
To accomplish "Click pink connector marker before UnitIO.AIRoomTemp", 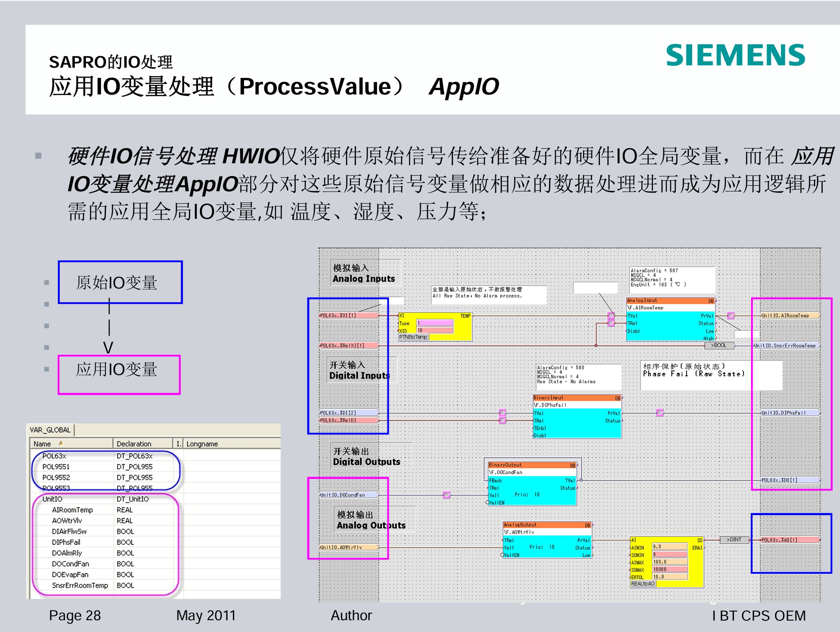I will click(x=731, y=315).
